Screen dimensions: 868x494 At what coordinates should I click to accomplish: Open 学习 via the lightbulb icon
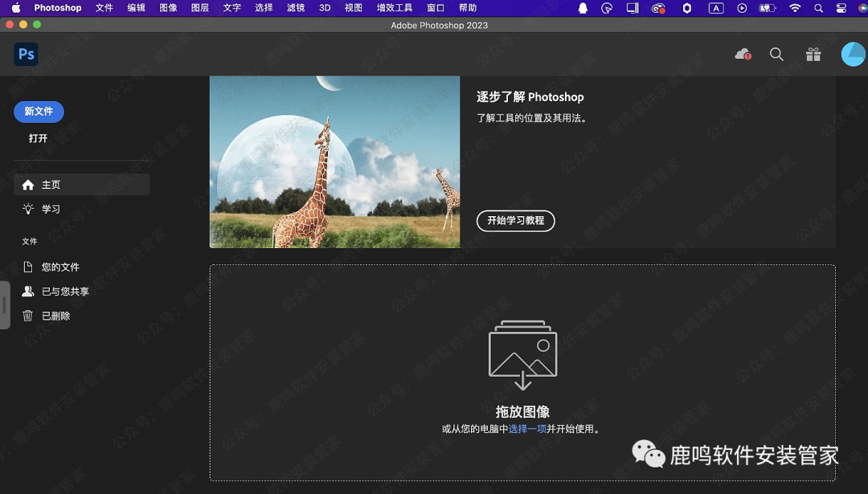(27, 209)
